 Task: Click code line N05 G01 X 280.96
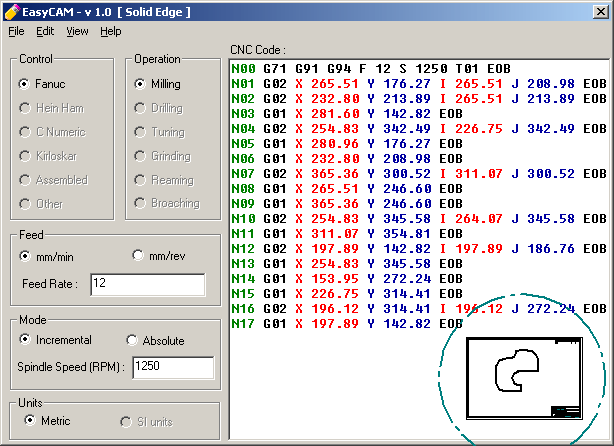(x=347, y=144)
